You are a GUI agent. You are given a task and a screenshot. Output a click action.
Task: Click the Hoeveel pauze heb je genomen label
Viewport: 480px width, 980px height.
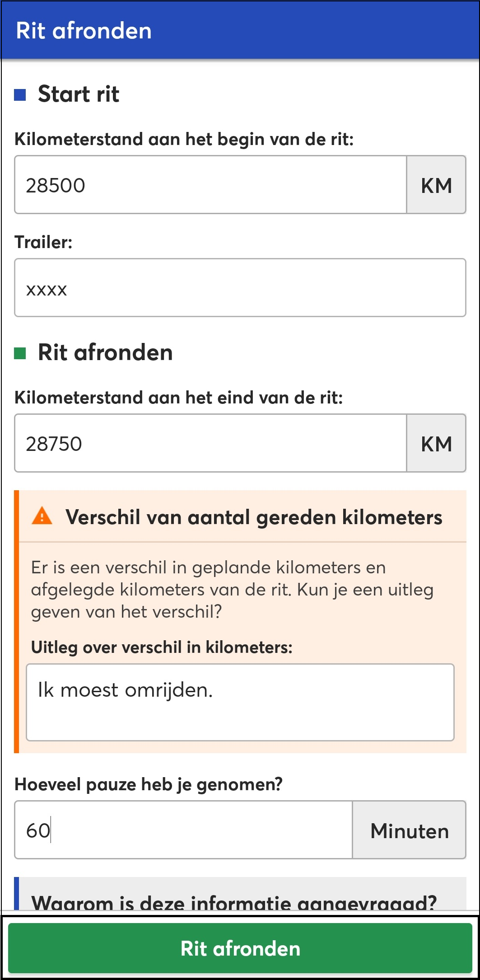click(x=149, y=784)
